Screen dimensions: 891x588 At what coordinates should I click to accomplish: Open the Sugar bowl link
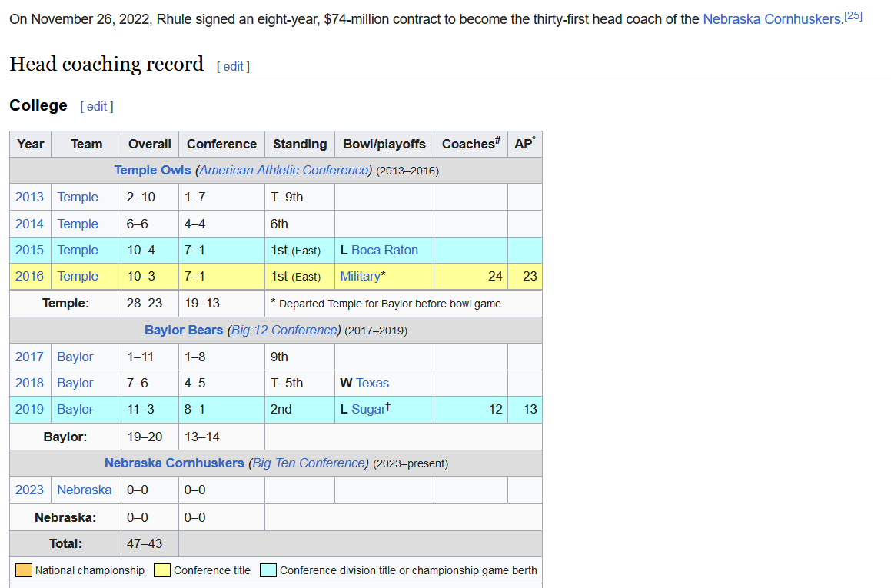[x=368, y=409]
